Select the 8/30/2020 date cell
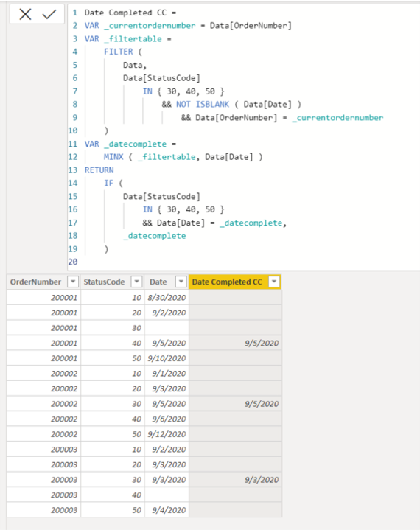 point(167,298)
